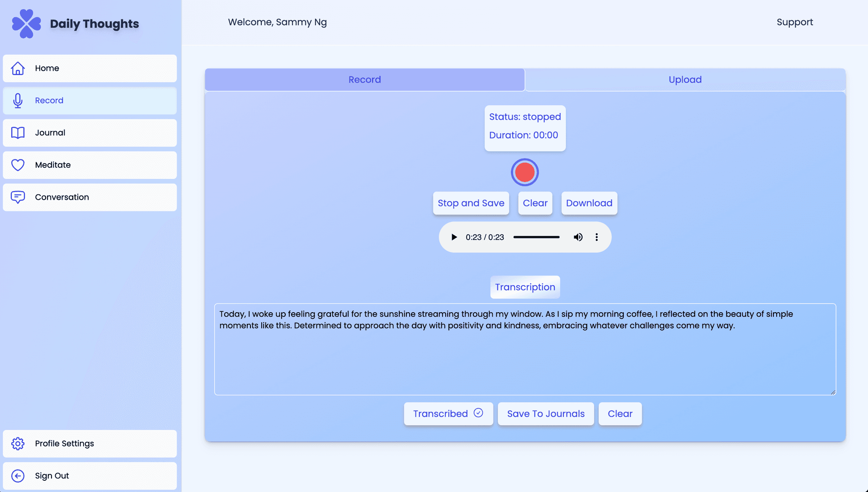Clear the transcription text below the textarea

(x=620, y=414)
